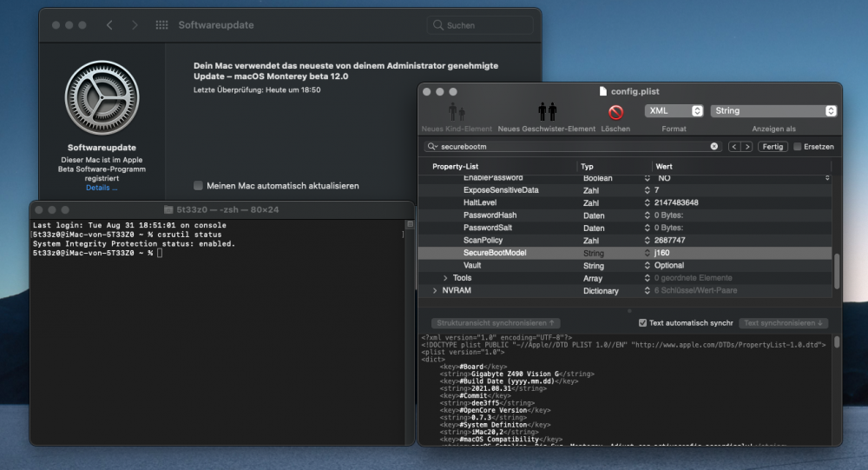This screenshot has height=470, width=868.
Task: Click the Softwareupdate gear icon
Action: tap(102, 97)
